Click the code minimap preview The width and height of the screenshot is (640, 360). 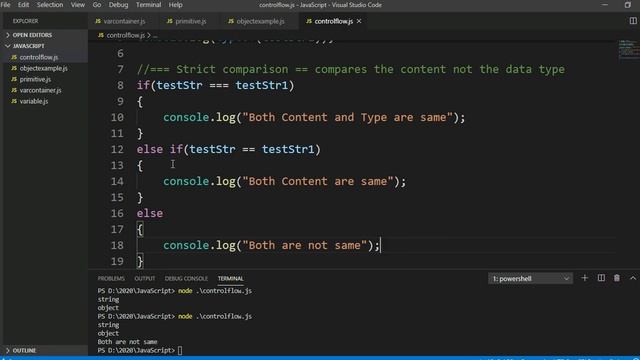pos(629,49)
